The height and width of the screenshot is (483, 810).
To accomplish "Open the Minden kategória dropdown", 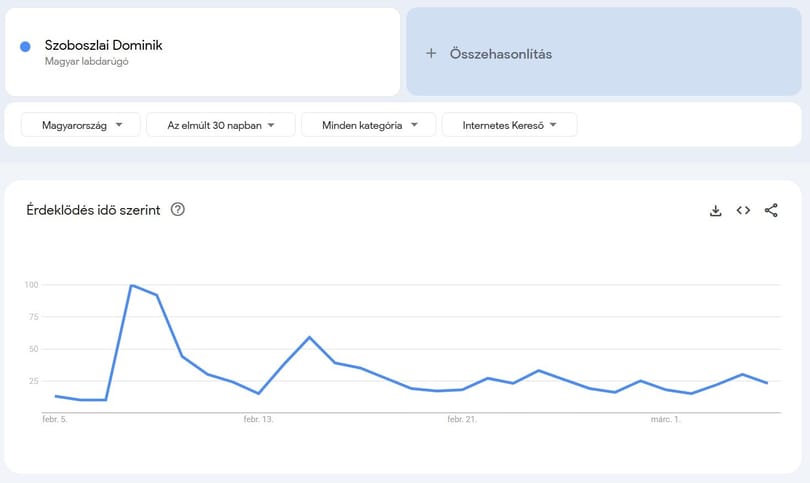I will click(369, 125).
